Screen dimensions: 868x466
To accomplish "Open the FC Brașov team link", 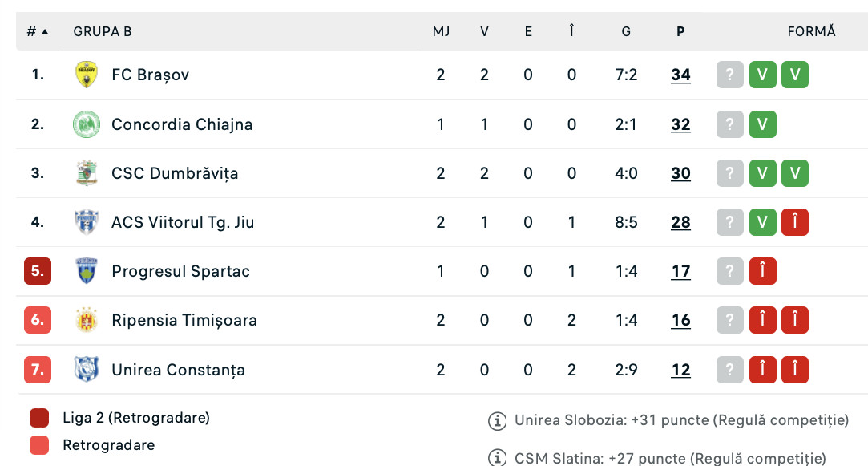I will pos(150,75).
